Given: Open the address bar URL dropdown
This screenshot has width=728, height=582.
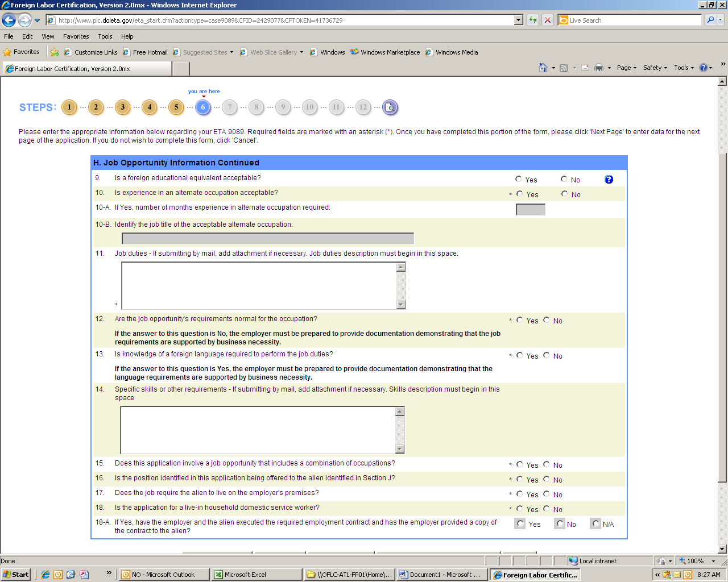Looking at the screenshot, I should pos(518,20).
